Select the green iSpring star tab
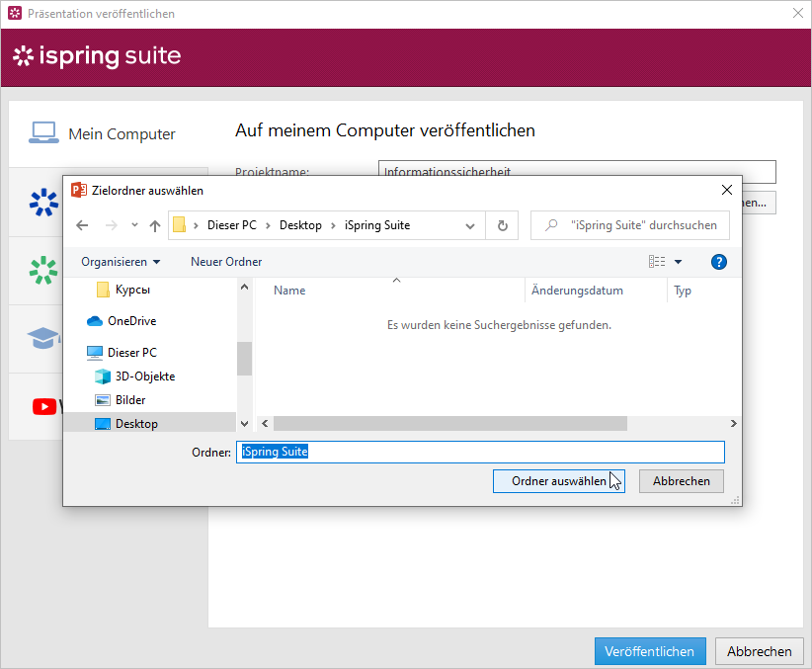 click(43, 270)
